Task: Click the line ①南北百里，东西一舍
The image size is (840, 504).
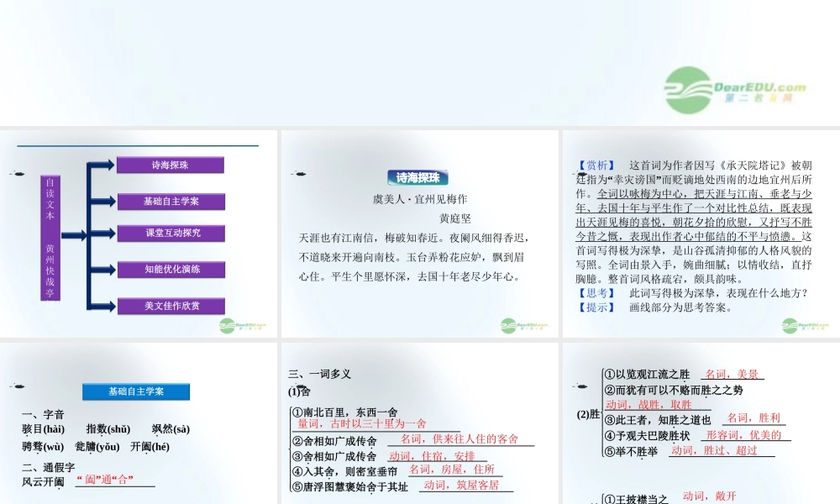Action: (x=344, y=412)
